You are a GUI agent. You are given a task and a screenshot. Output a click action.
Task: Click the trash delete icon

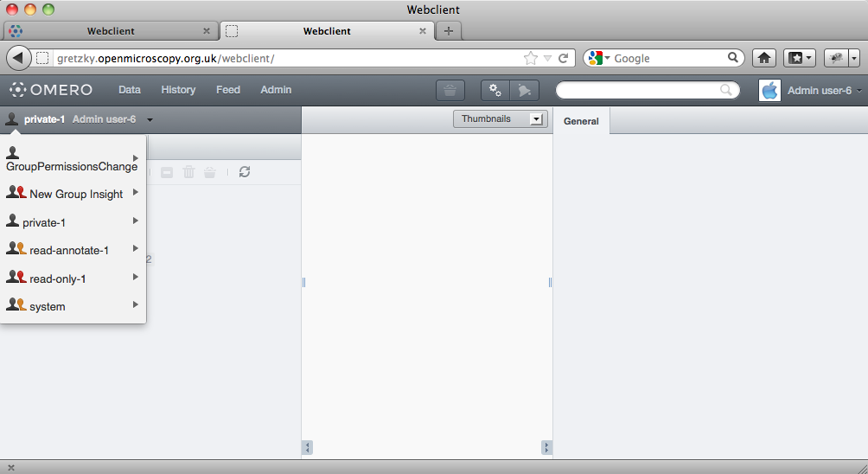coord(188,172)
